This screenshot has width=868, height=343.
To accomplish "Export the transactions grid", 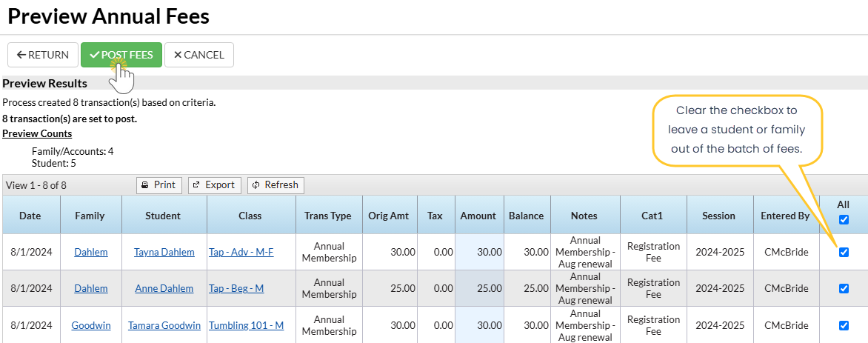I will pos(215,185).
